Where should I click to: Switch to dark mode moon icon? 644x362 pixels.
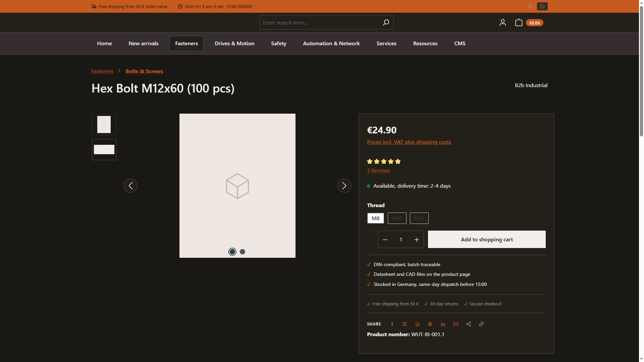[542, 6]
